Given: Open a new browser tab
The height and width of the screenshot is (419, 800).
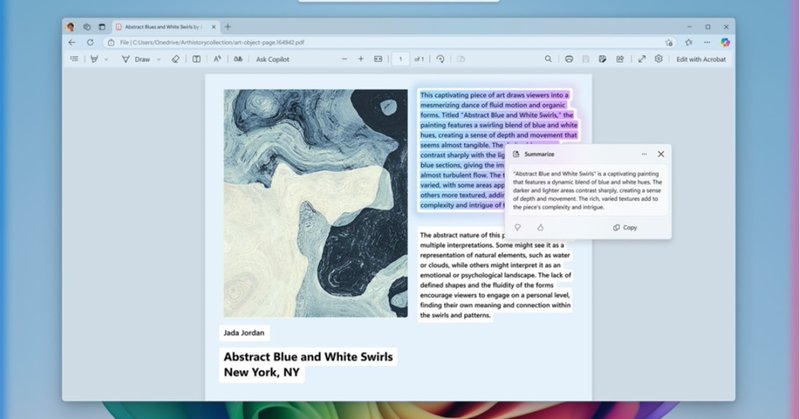Looking at the screenshot, I should click(x=228, y=27).
